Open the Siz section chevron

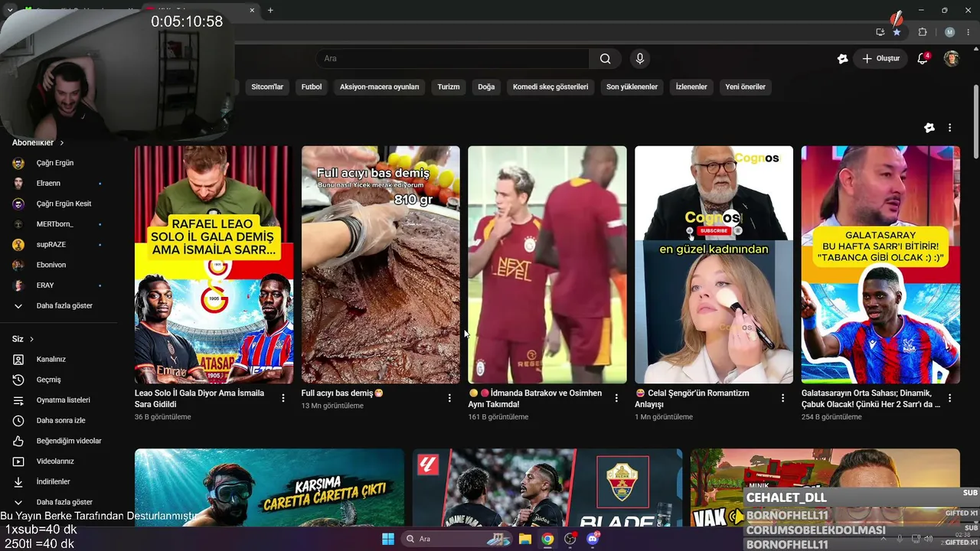(x=31, y=339)
